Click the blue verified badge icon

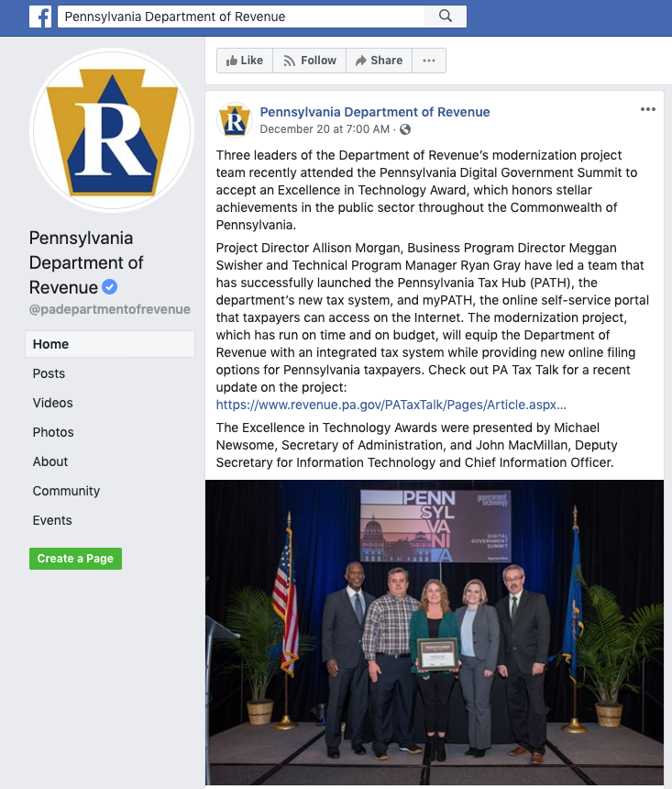(110, 287)
